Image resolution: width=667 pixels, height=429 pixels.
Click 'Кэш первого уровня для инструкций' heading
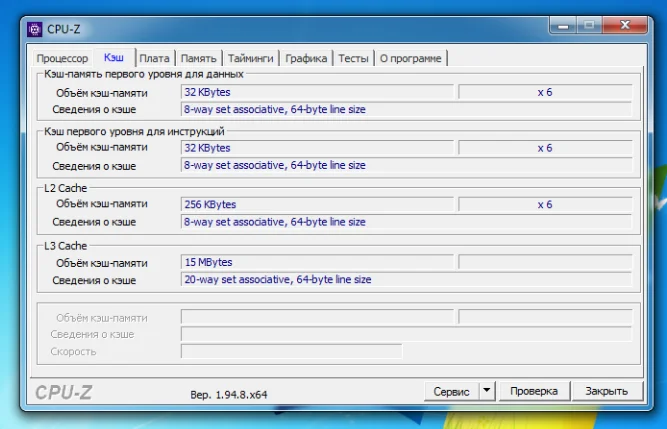click(x=134, y=131)
